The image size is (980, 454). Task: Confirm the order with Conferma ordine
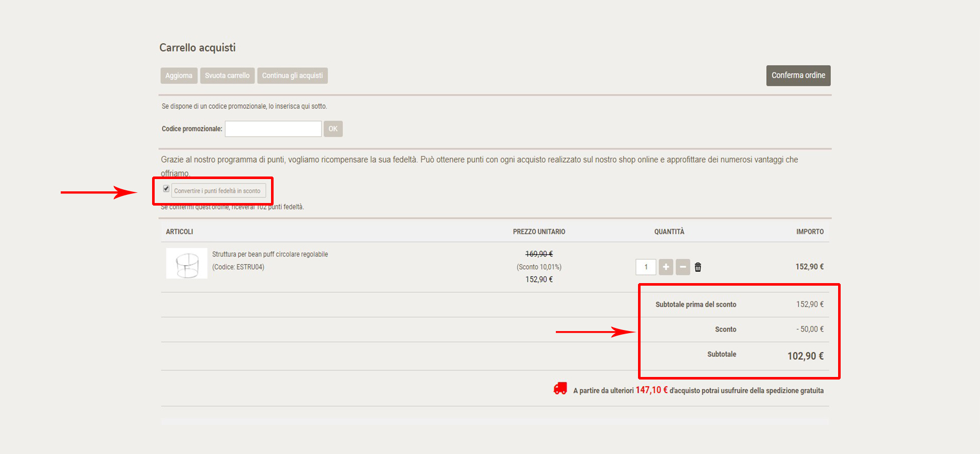(x=798, y=75)
